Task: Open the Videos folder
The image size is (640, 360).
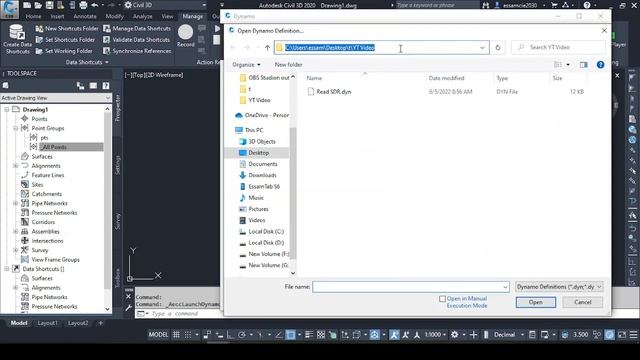Action: tap(257, 220)
